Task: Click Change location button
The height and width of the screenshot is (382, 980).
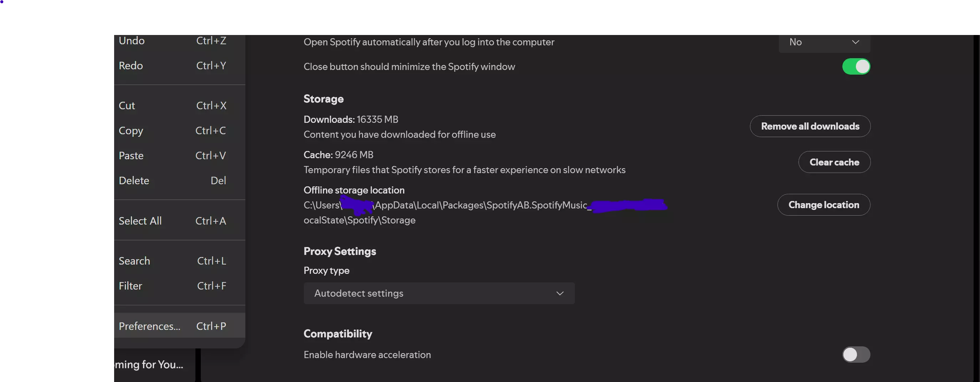Action: [x=824, y=205]
